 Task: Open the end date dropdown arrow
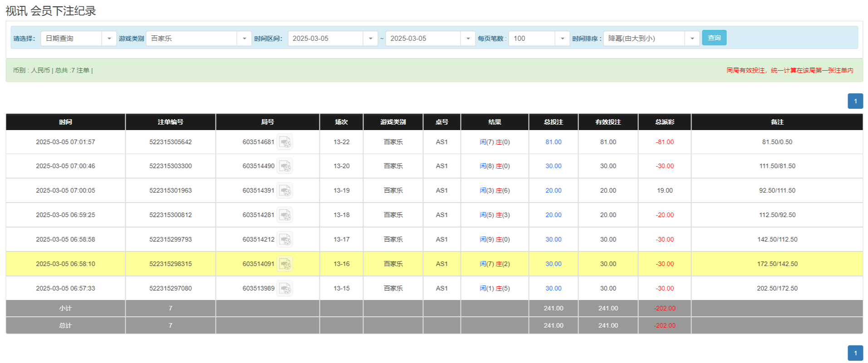point(468,39)
